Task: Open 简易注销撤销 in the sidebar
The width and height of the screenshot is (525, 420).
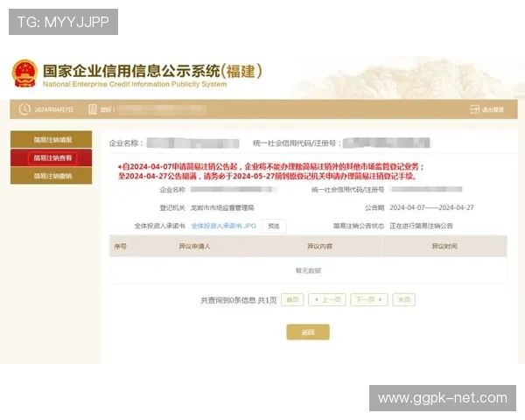Action: [x=52, y=176]
